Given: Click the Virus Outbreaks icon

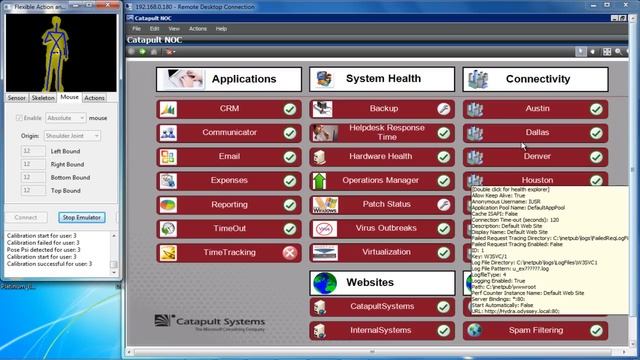Looking at the screenshot, I should pos(325,229).
